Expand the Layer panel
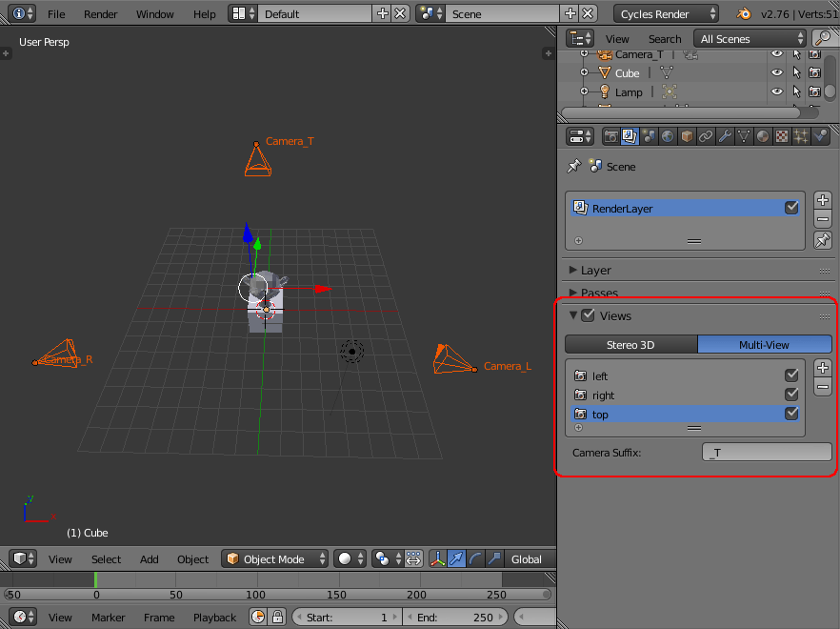This screenshot has height=629, width=840. pos(572,270)
